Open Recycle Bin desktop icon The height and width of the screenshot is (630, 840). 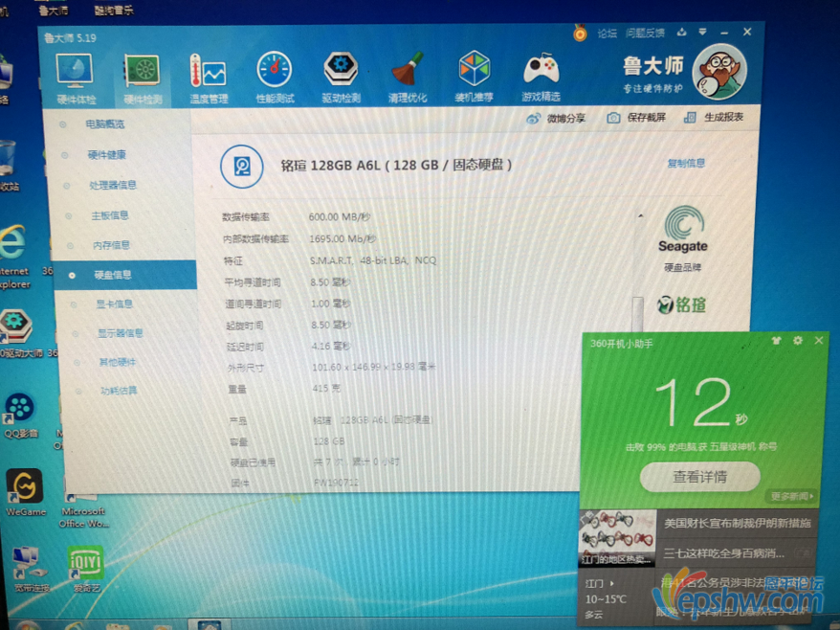pos(10,165)
